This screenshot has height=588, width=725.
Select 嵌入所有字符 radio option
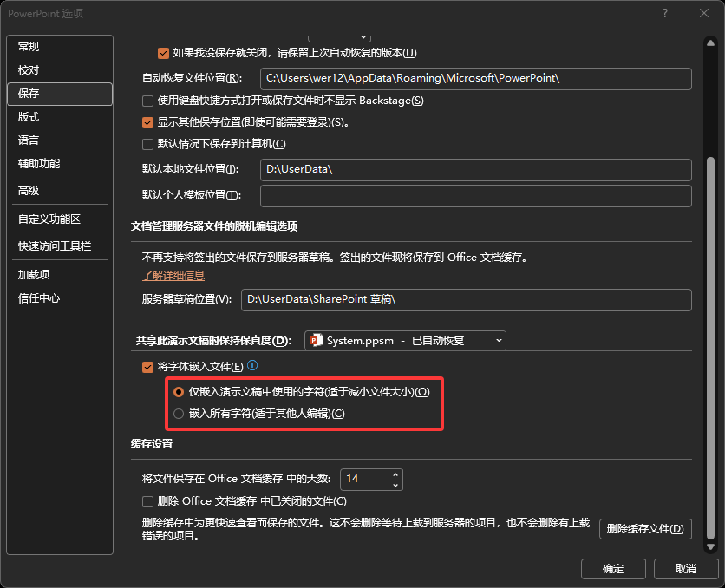tap(179, 414)
